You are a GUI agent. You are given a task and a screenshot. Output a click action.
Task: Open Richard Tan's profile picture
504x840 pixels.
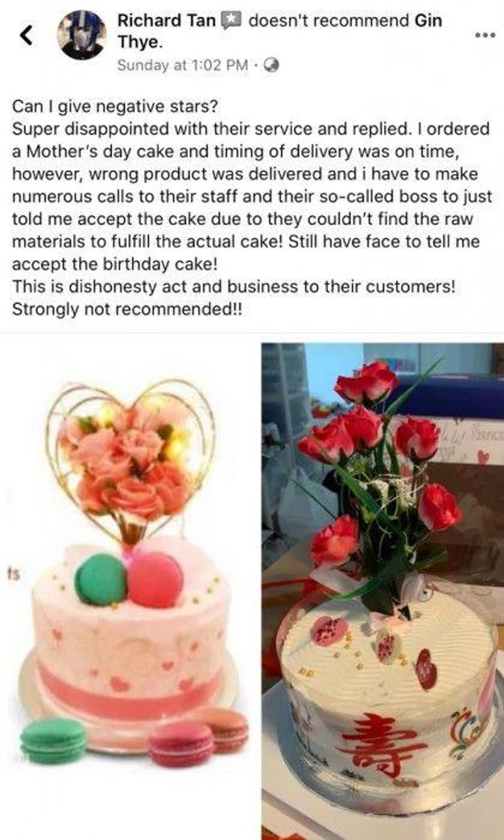point(82,35)
